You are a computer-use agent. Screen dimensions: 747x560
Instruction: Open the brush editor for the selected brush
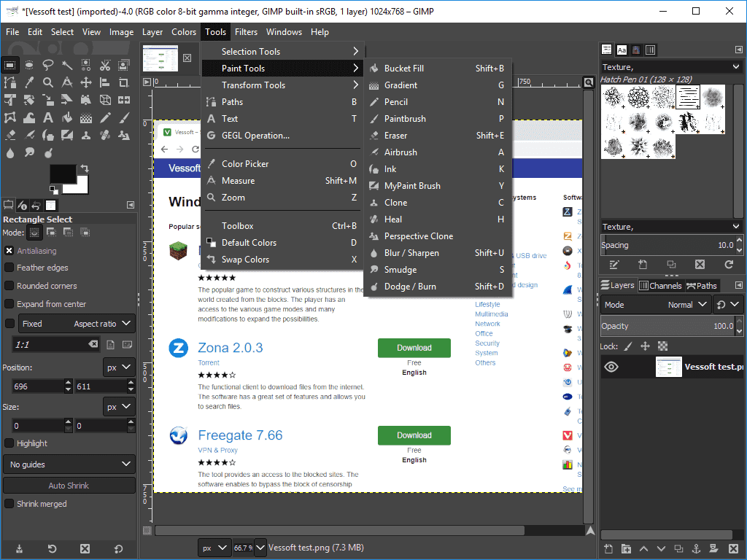coord(614,264)
